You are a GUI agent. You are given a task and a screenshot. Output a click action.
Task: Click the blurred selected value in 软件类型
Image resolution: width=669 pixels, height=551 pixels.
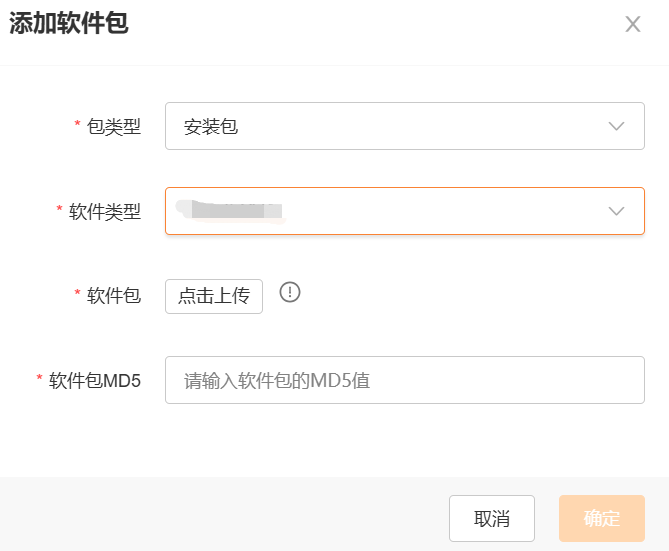point(231,210)
